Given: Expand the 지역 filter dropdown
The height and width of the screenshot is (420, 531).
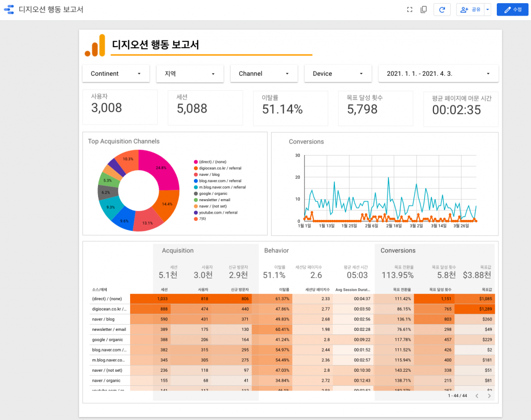Looking at the screenshot, I should 190,74.
